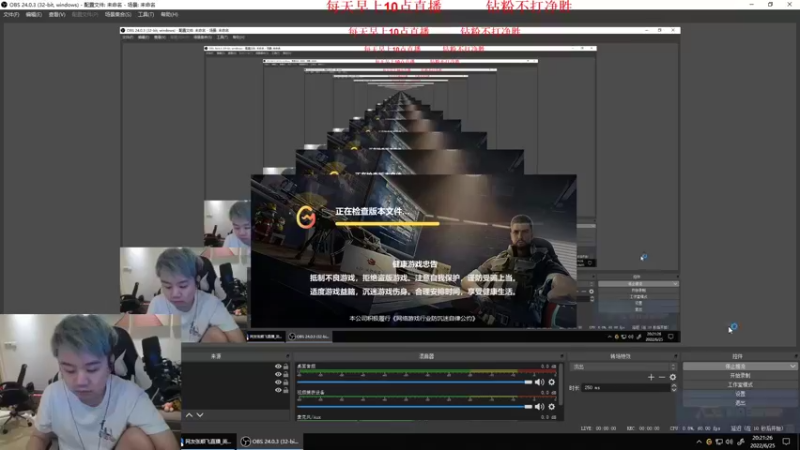Open the 场景集合(S) menu

point(118,14)
